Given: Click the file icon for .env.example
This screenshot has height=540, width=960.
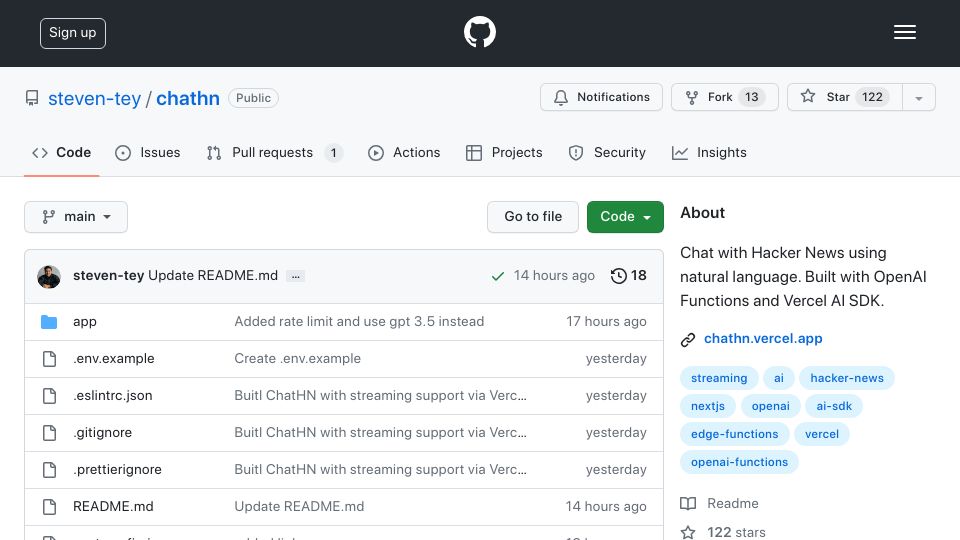Looking at the screenshot, I should click(x=50, y=359).
